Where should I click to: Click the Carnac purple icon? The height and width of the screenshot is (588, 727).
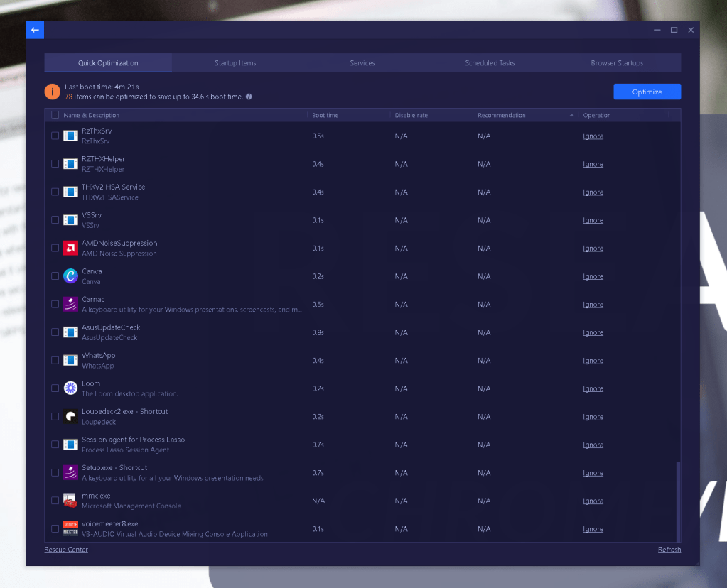pos(70,305)
